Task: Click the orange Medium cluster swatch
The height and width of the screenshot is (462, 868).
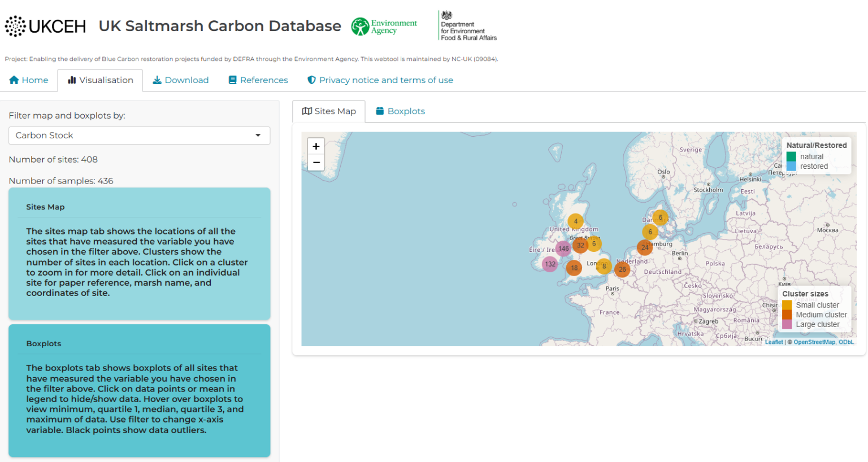Action: [x=787, y=315]
